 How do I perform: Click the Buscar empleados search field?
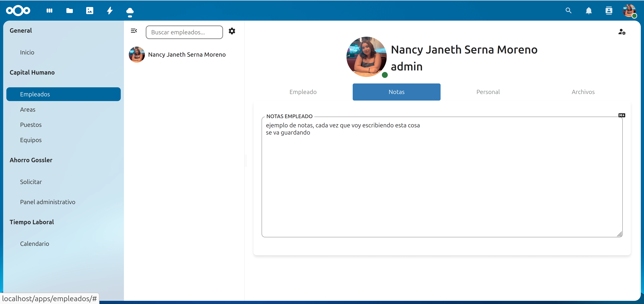tap(184, 32)
